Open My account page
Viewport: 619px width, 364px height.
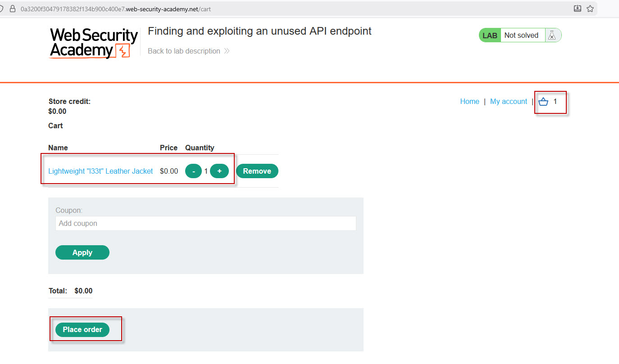(508, 101)
